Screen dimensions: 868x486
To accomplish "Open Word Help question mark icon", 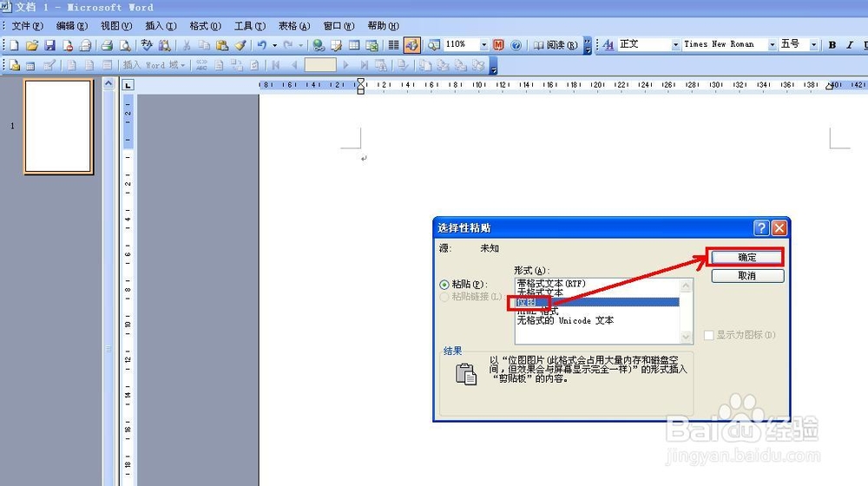I will [516, 45].
